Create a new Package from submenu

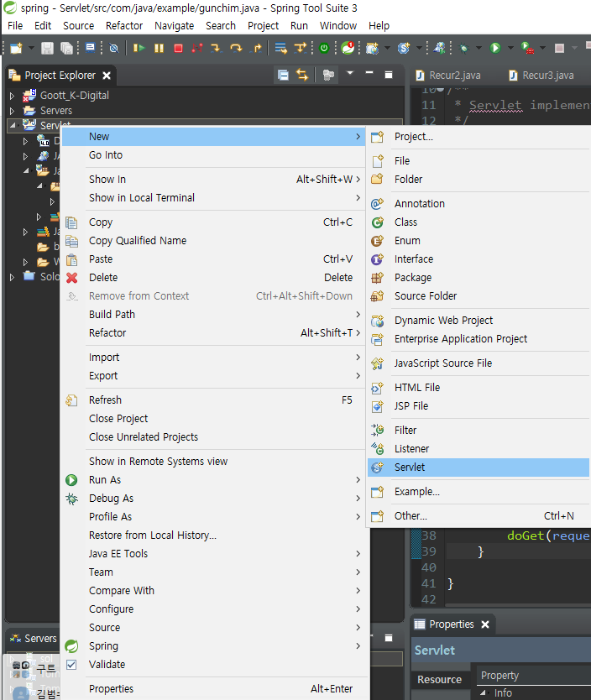click(x=479, y=278)
